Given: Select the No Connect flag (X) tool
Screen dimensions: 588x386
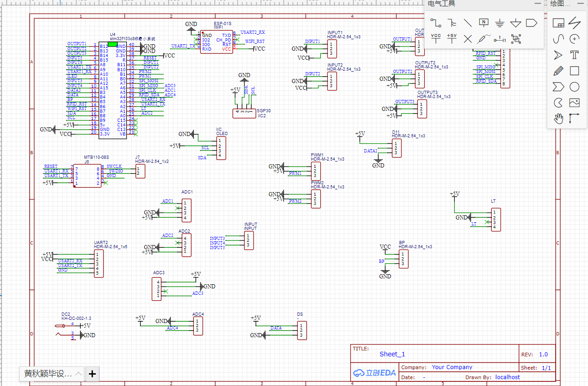Looking at the screenshot, I should click(x=468, y=39).
